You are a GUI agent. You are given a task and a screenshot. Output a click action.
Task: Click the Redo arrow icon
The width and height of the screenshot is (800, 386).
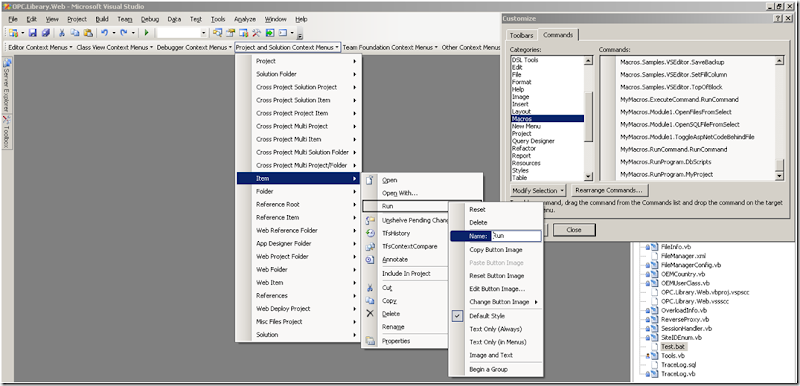click(124, 33)
